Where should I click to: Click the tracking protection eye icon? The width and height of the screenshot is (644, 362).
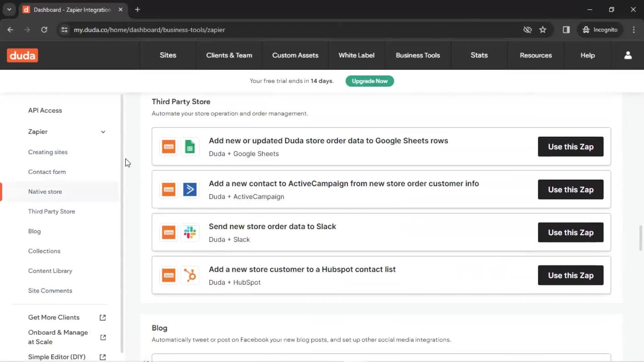click(x=527, y=30)
